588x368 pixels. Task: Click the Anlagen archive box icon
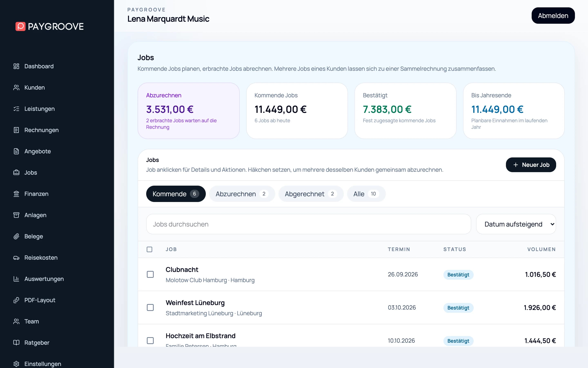point(16,215)
